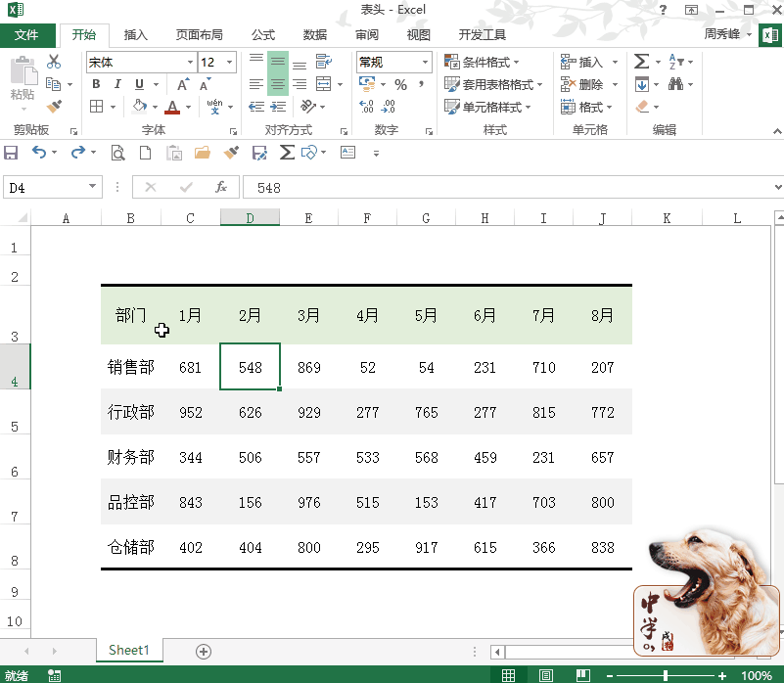
Task: Toggle italic formatting
Action: pos(117,84)
